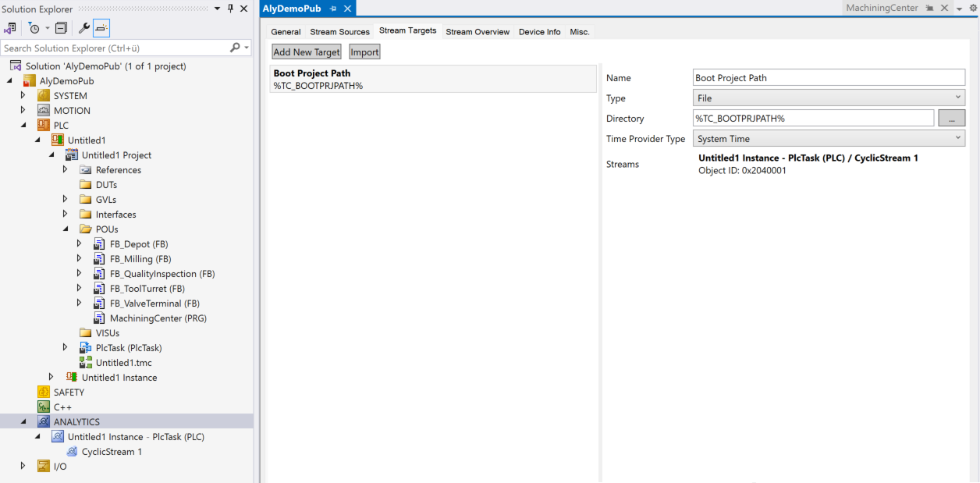The width and height of the screenshot is (980, 483).
Task: Pin the Solution Explorer panel
Action: (x=230, y=9)
